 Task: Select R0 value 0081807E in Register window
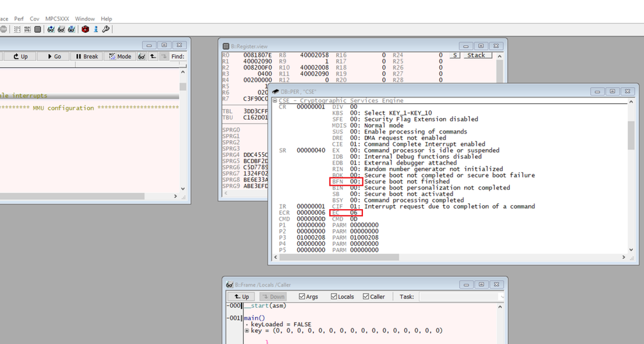pyautogui.click(x=257, y=55)
